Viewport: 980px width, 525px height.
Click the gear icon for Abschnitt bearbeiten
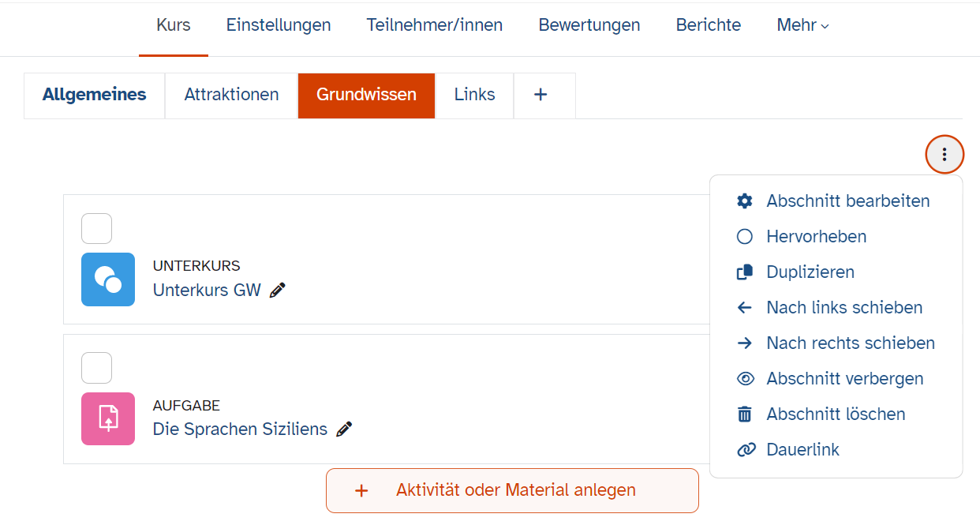[745, 201]
